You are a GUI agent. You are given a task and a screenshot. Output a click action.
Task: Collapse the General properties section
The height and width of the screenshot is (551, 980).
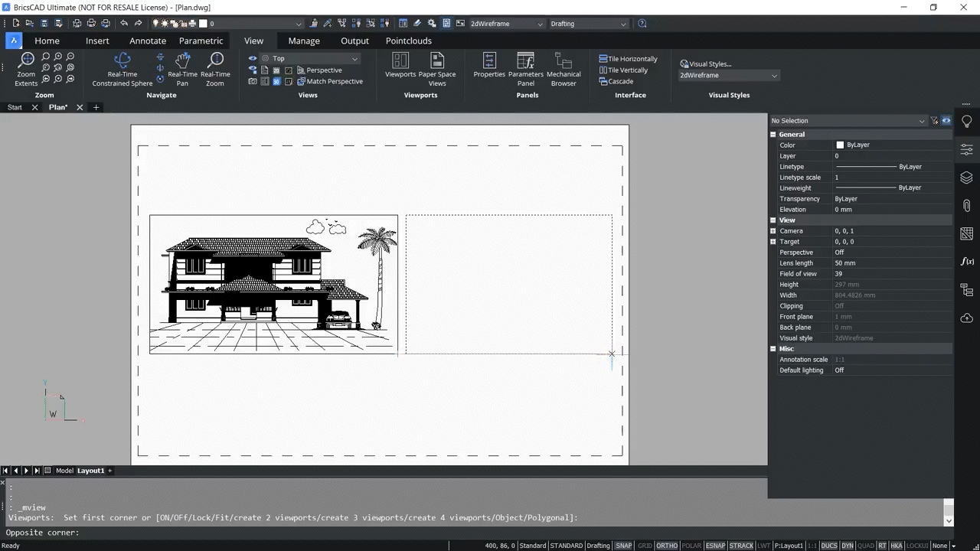tap(773, 134)
